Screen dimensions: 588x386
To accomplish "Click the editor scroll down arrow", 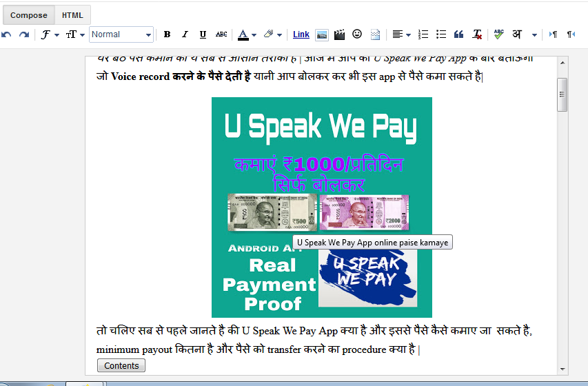I will click(562, 369).
